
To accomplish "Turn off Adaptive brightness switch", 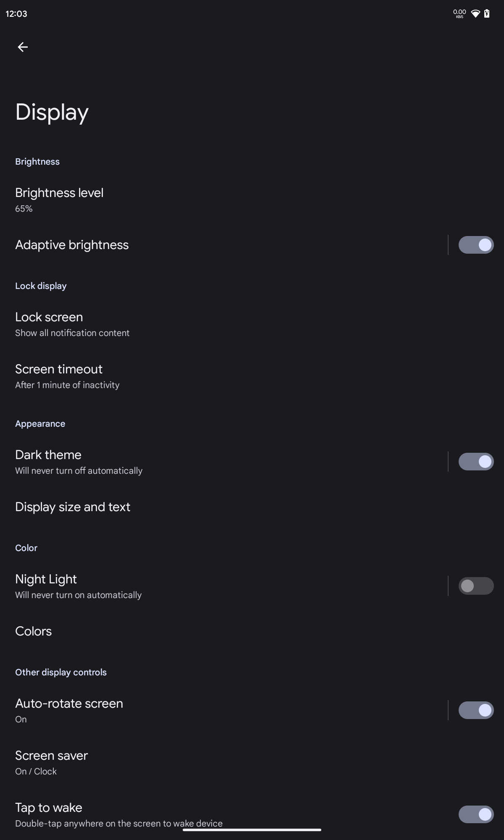I will click(476, 245).
